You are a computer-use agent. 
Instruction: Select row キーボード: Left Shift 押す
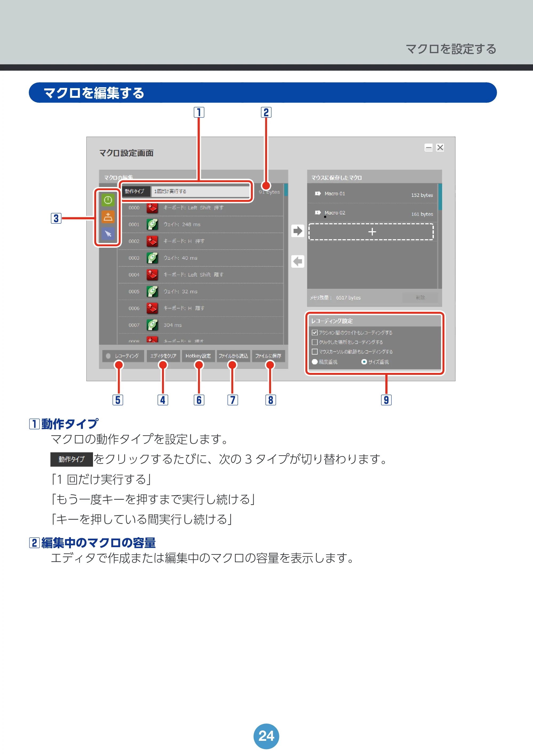coord(201,208)
